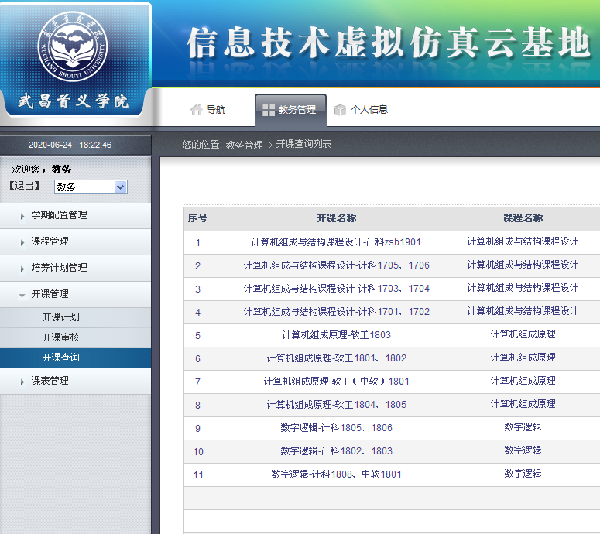The image size is (600, 534).
Task: Collapse the 开课管理 sidebar section
Action: 50,294
